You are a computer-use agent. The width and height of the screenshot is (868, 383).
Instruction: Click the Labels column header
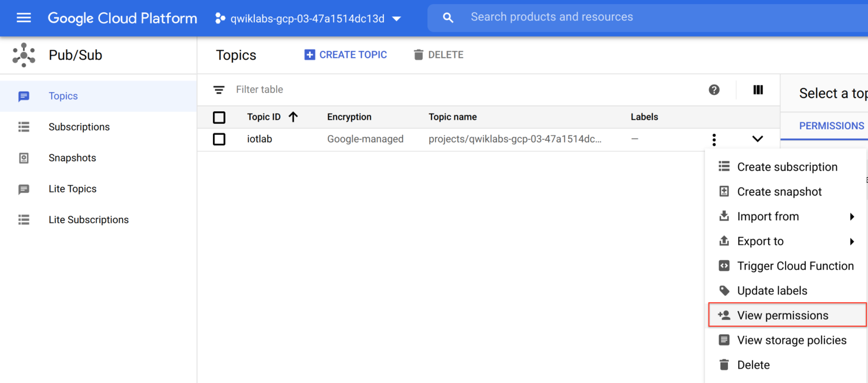point(644,117)
